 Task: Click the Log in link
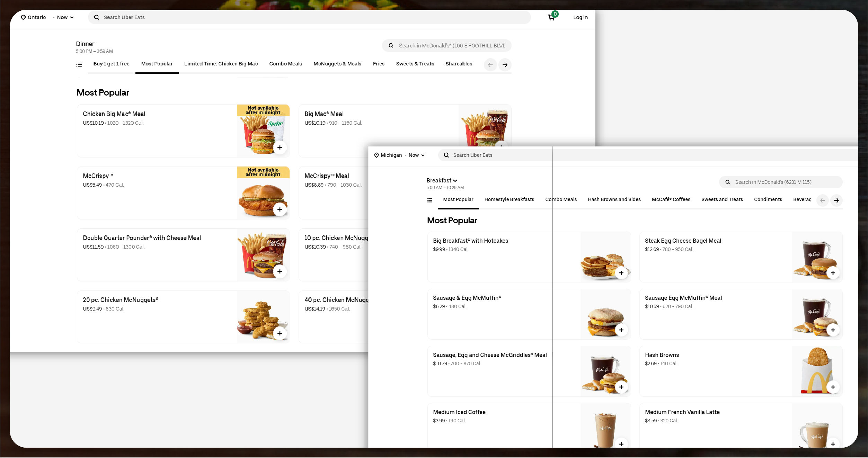tap(580, 17)
